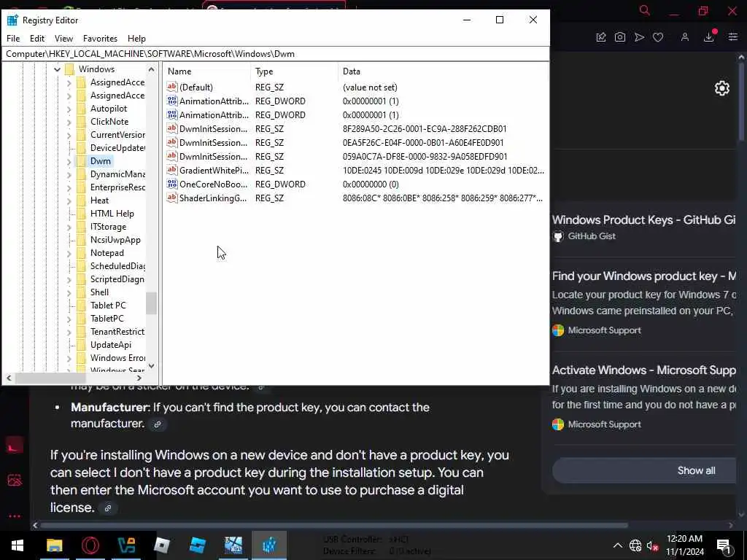Open the settings gear in browser page
Viewport: 747px width, 560px height.
722,88
